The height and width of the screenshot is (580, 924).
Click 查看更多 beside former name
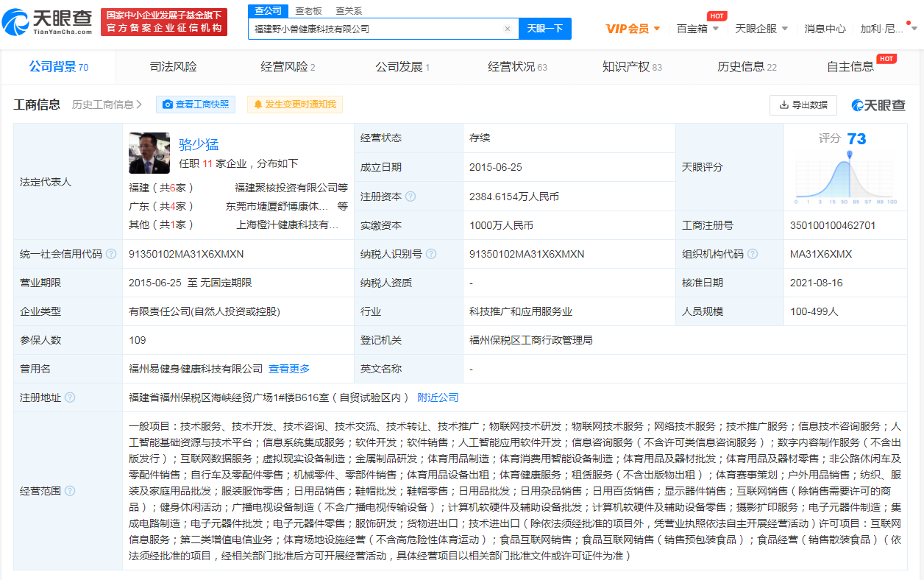(289, 369)
